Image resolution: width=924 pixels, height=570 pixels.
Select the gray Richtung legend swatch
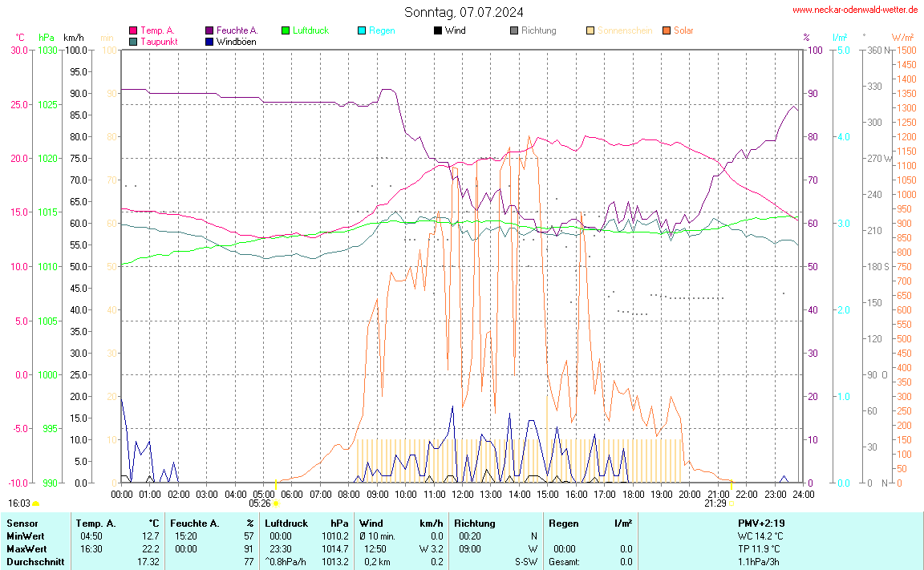tap(514, 30)
